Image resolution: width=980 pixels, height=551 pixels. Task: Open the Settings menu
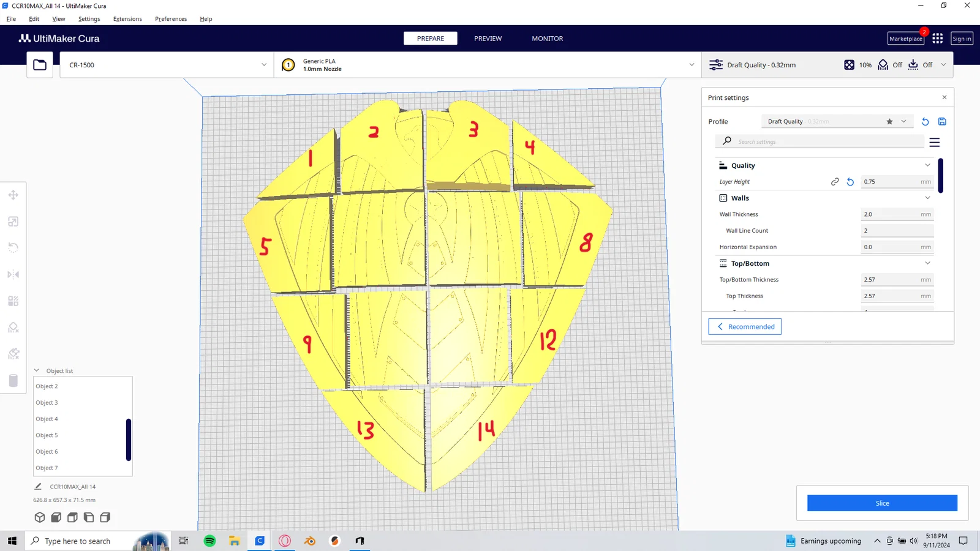89,19
